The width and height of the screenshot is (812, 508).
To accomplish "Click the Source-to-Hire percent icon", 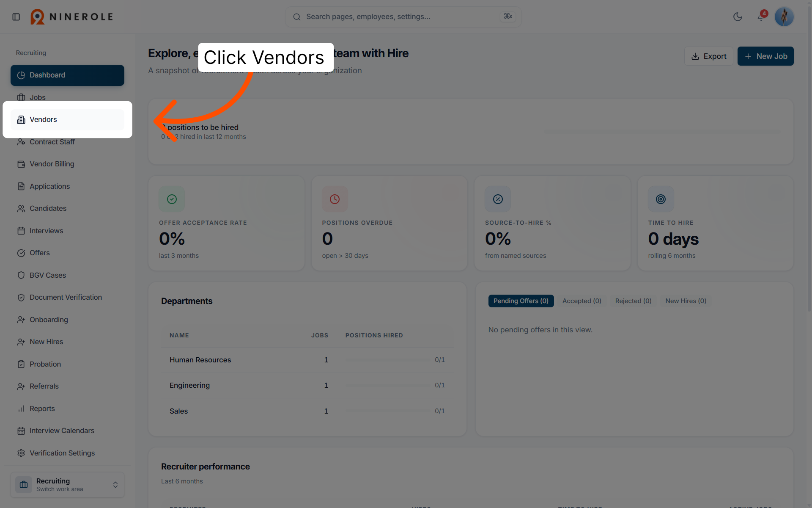I will (498, 199).
